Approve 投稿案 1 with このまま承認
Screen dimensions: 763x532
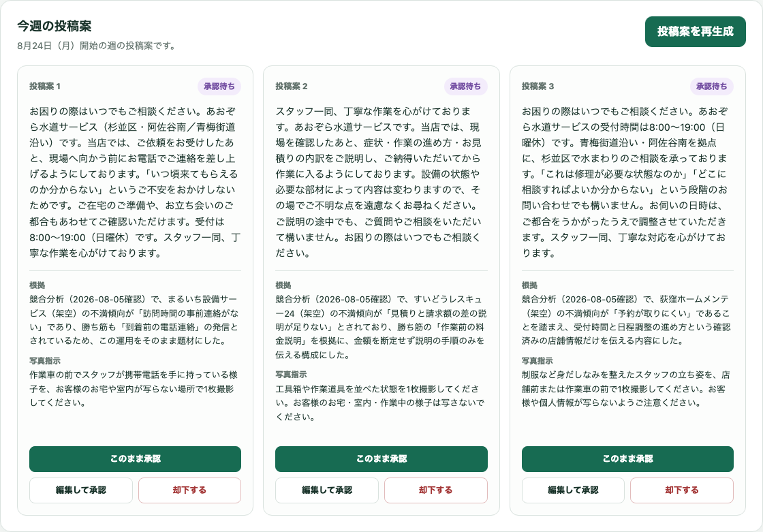pos(136,459)
